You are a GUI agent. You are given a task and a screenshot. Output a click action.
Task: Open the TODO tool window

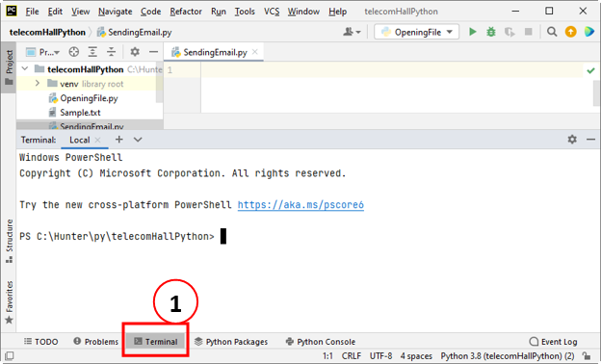click(x=41, y=342)
